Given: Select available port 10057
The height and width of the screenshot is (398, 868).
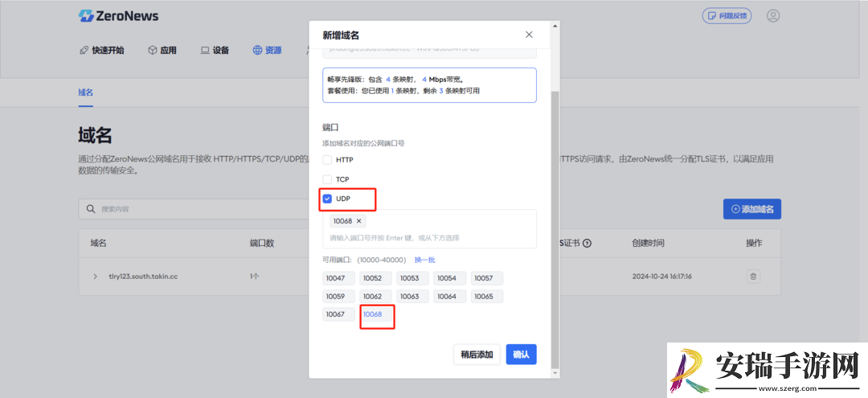Looking at the screenshot, I should (487, 278).
